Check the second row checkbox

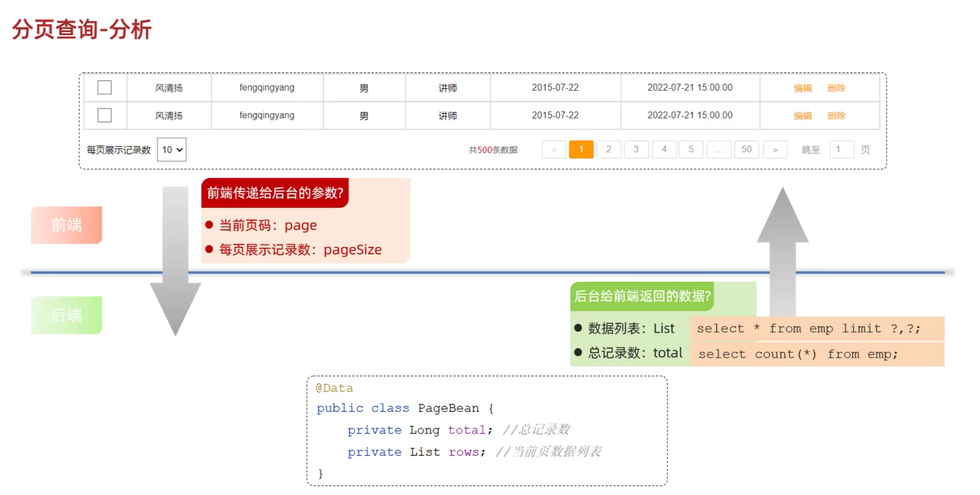pyautogui.click(x=105, y=115)
